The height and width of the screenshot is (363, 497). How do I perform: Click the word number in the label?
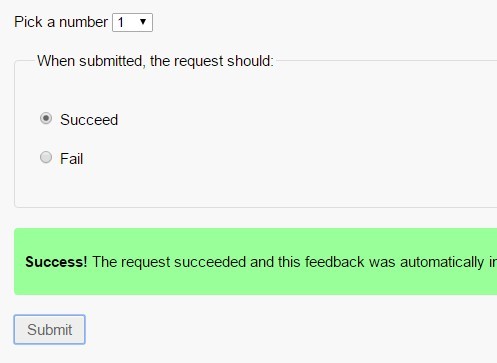tap(83, 22)
